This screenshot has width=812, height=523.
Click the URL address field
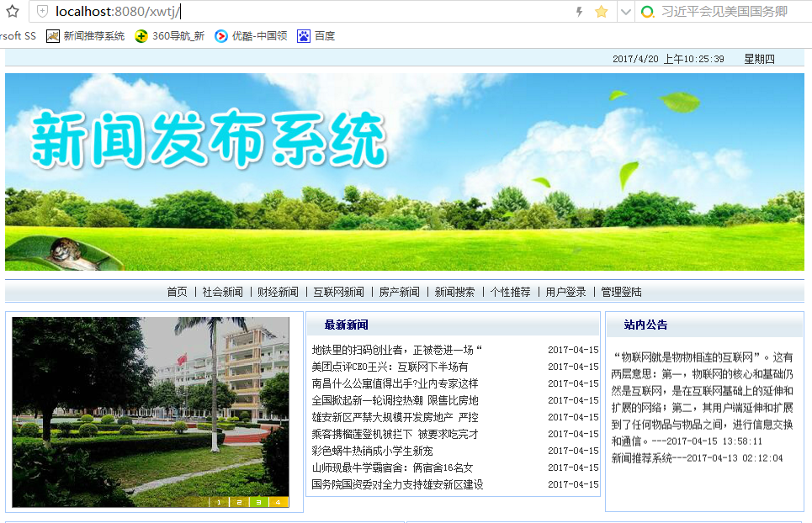click(310, 12)
